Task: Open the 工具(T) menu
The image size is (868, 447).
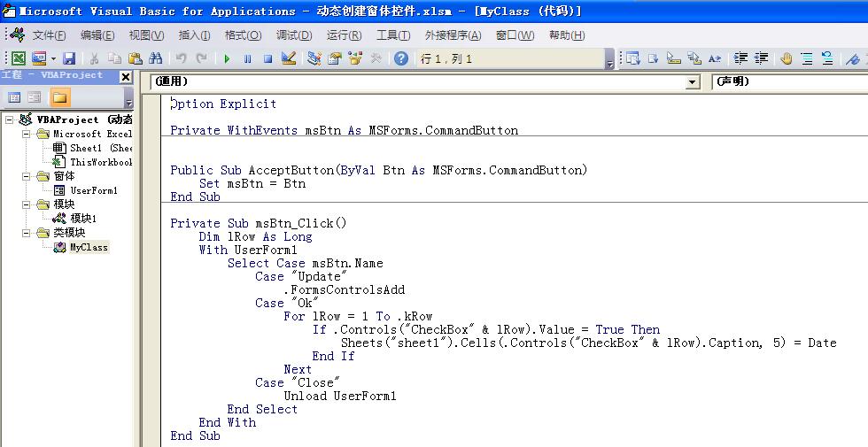Action: 393,35
